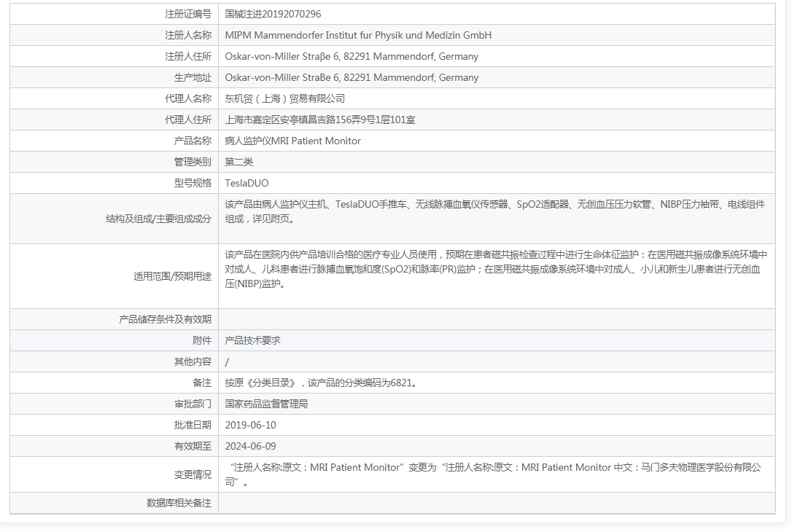Viewport: 800px width, 532px height.
Task: Click agent name 东机贸（上海）贸易有限公司
Action: tap(284, 98)
